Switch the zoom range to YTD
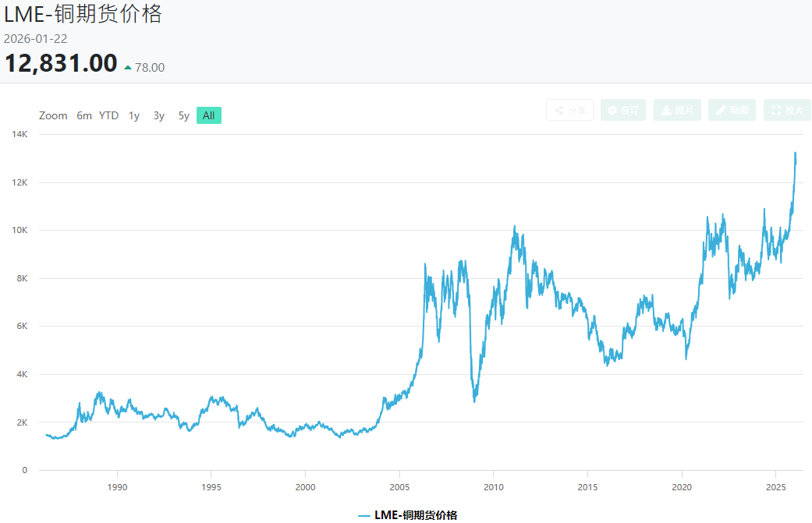 pyautogui.click(x=108, y=115)
